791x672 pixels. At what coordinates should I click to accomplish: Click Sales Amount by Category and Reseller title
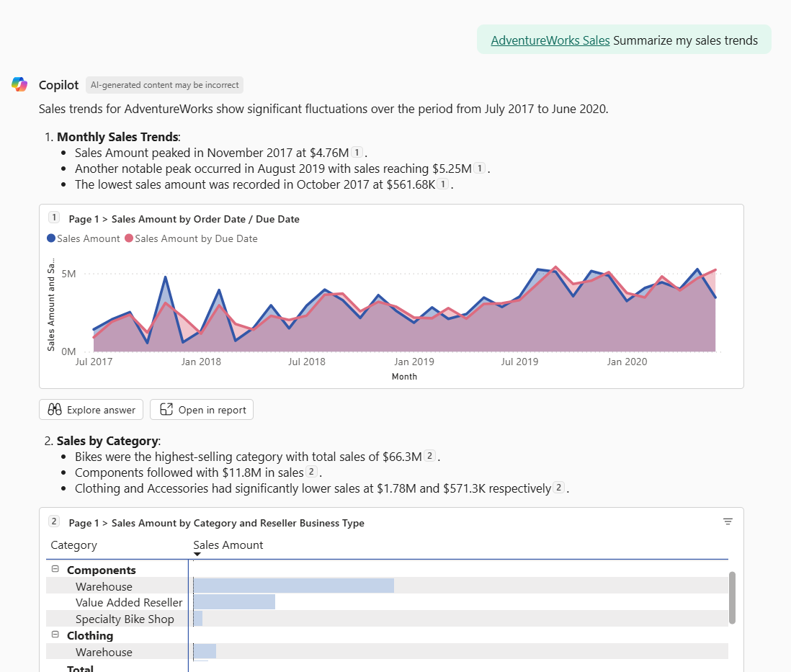tap(238, 523)
